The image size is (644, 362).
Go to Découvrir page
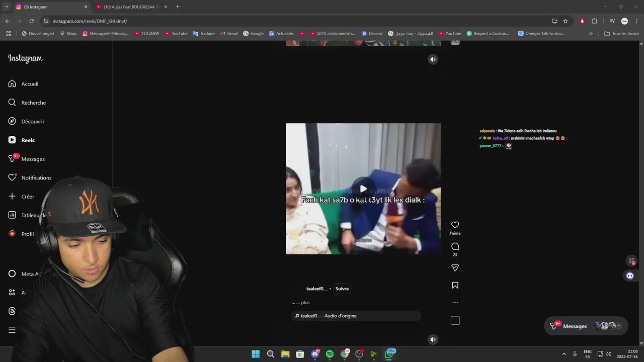pyautogui.click(x=26, y=121)
